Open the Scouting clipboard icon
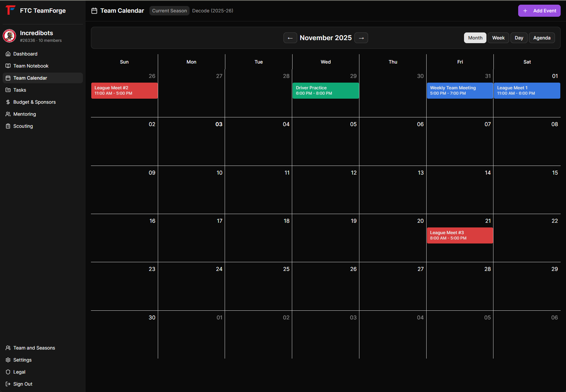This screenshot has height=392, width=566. click(8, 126)
